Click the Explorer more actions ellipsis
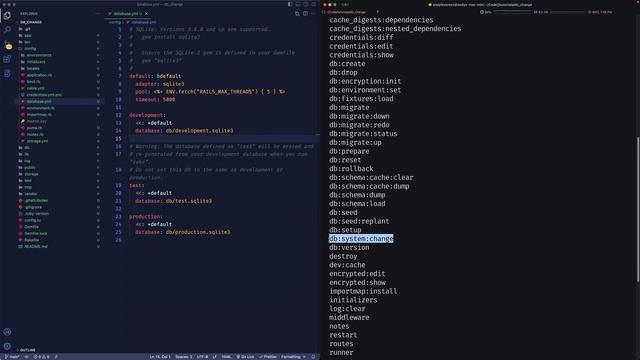The height and width of the screenshot is (360, 640). click(x=98, y=14)
